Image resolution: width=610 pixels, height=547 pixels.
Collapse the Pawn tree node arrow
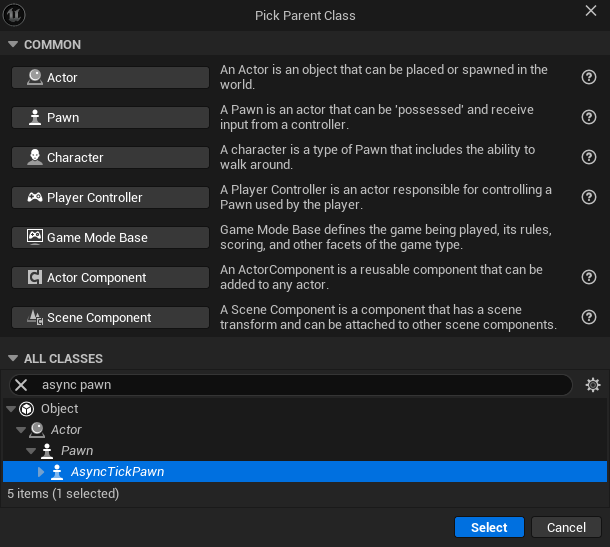tap(31, 451)
